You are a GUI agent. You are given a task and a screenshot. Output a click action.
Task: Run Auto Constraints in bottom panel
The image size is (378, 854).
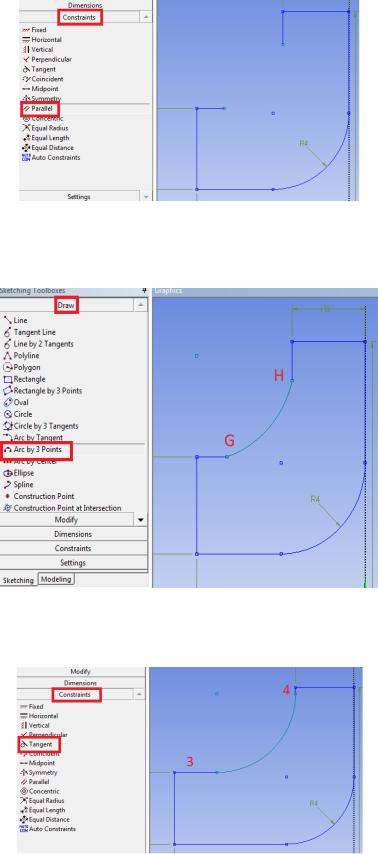coord(48,829)
